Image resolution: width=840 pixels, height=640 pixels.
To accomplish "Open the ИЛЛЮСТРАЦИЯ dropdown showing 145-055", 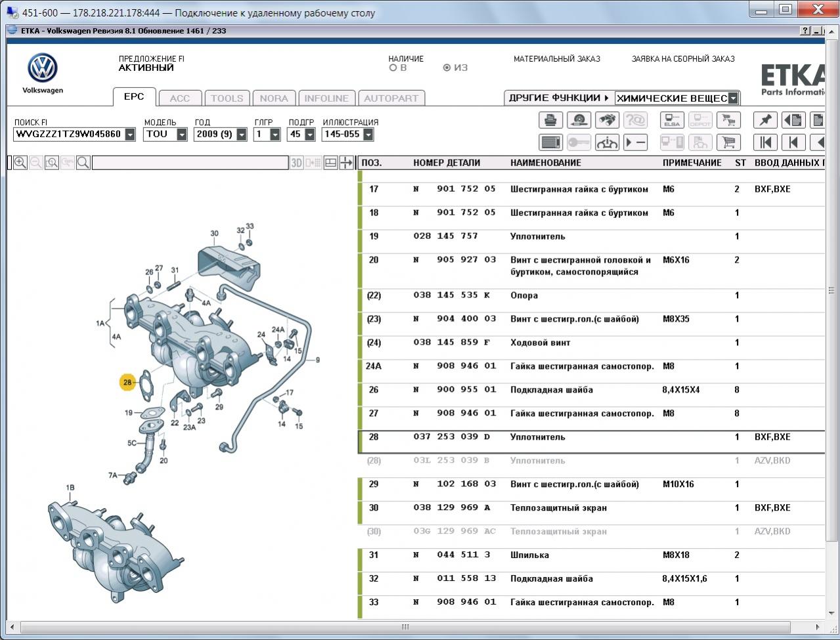I will coord(368,135).
